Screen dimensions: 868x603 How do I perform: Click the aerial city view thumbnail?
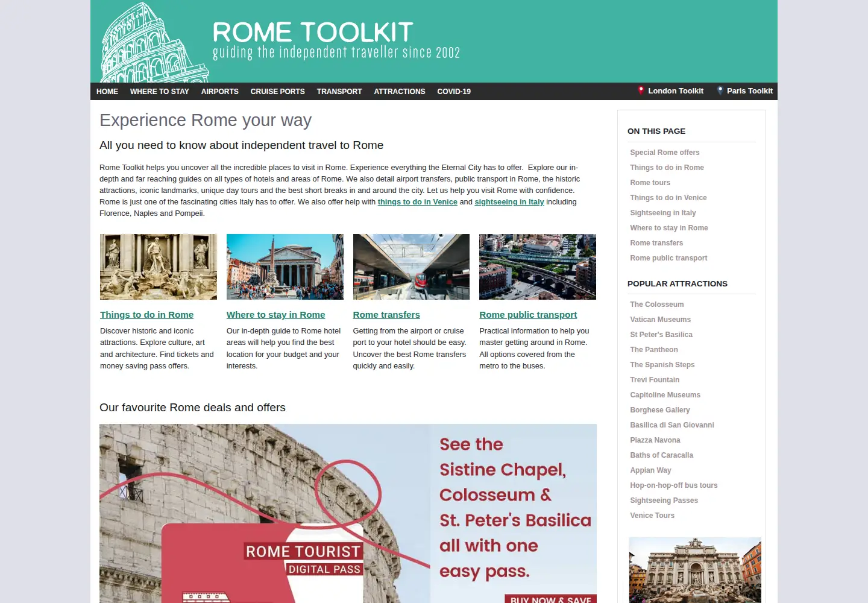(x=538, y=267)
